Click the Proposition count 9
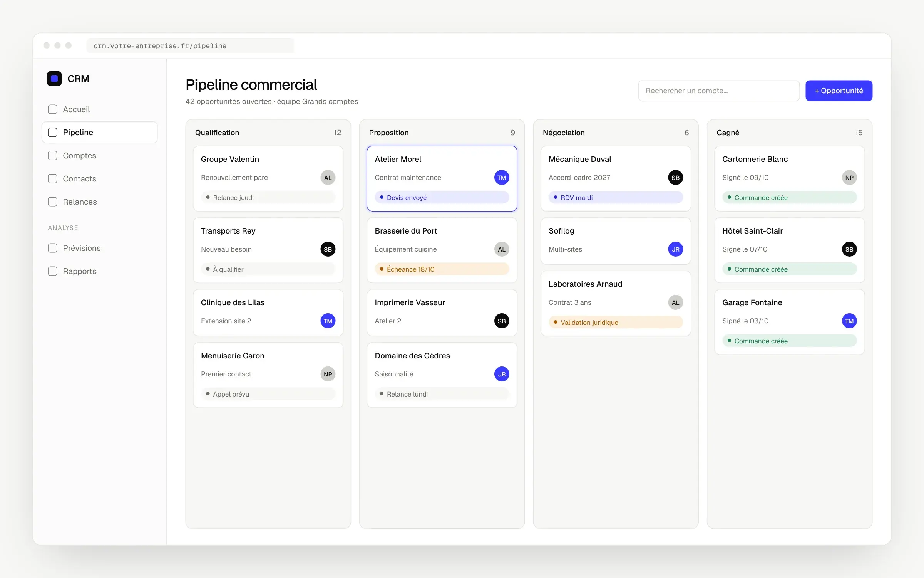 click(513, 133)
